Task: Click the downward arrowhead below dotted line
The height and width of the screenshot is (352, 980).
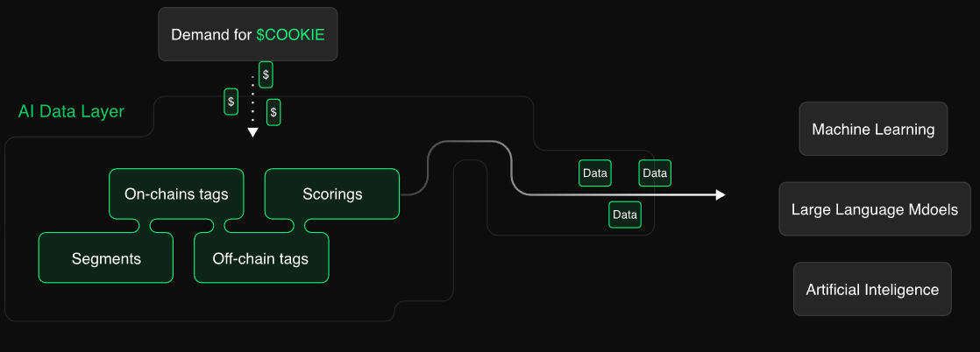Action: coord(252,133)
